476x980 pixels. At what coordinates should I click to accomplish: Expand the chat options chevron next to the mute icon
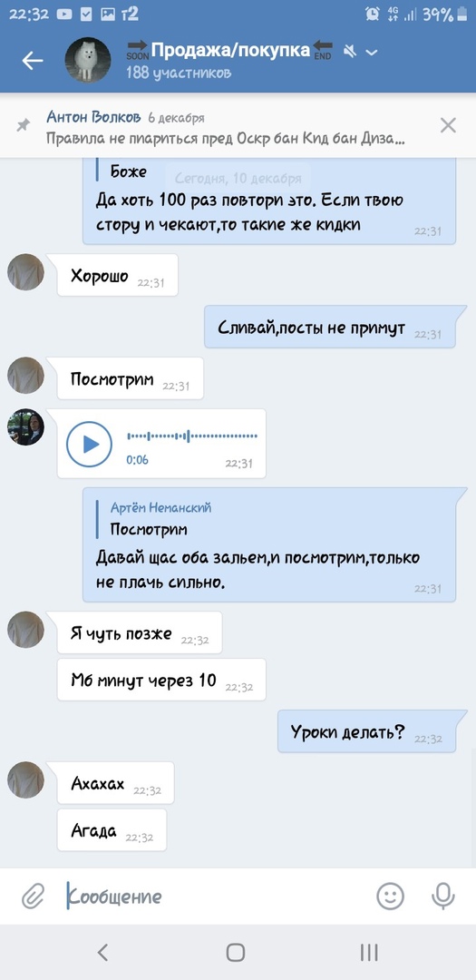pyautogui.click(x=373, y=53)
